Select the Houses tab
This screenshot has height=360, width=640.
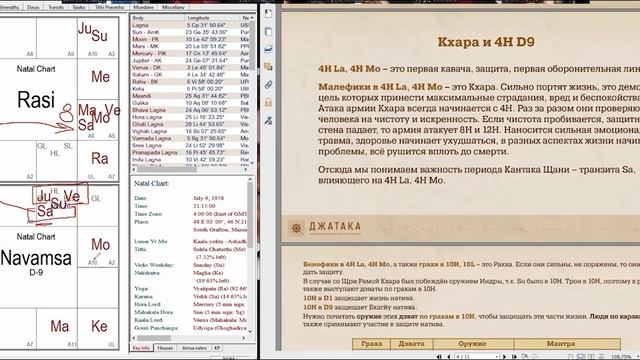[x=165, y=348]
